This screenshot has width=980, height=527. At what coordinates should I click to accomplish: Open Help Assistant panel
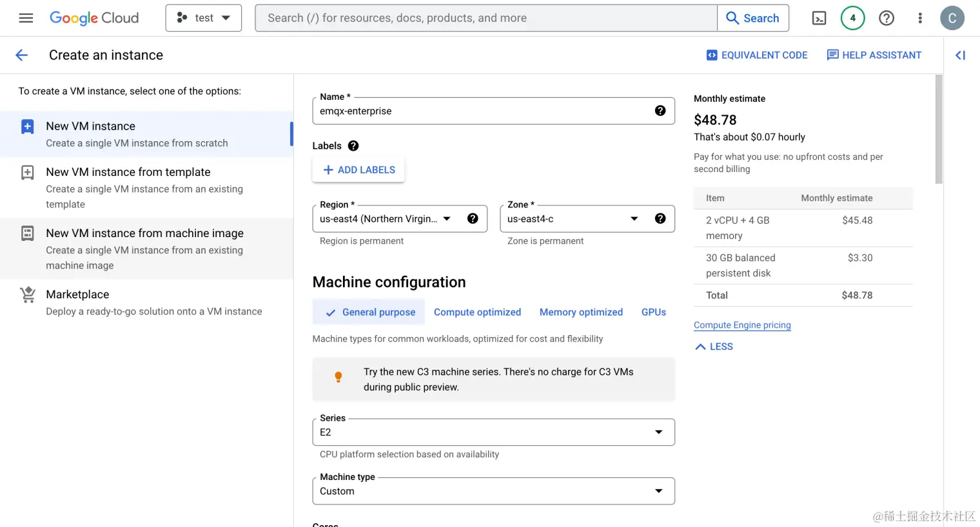874,55
